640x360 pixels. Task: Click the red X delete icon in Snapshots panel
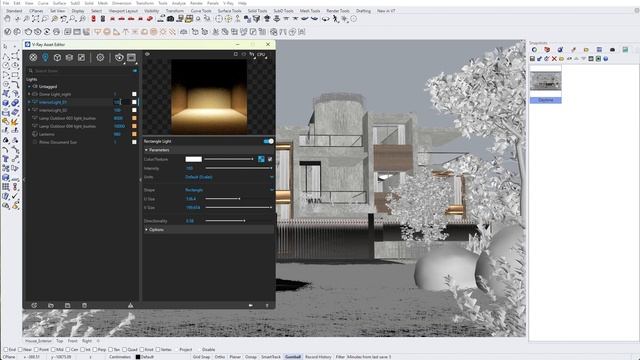point(554,59)
